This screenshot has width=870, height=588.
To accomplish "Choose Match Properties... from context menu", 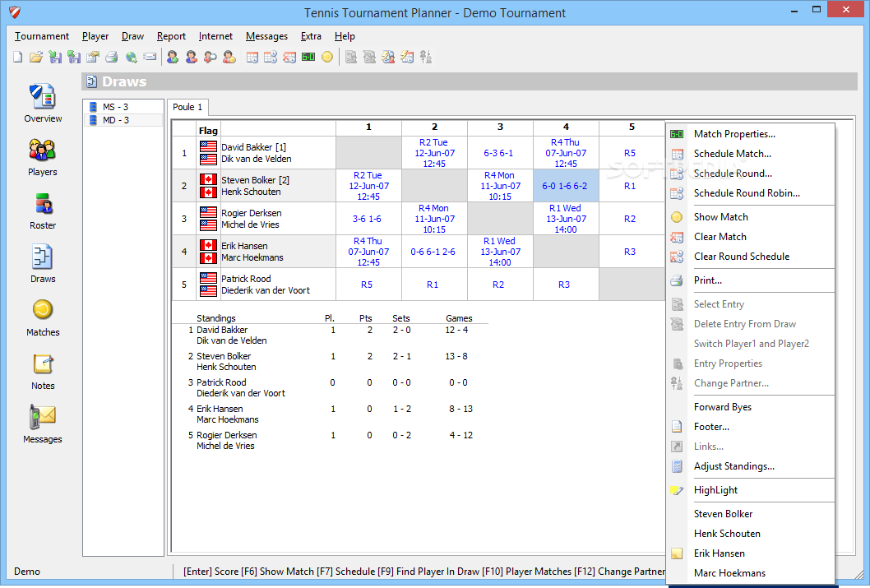I will pos(750,134).
